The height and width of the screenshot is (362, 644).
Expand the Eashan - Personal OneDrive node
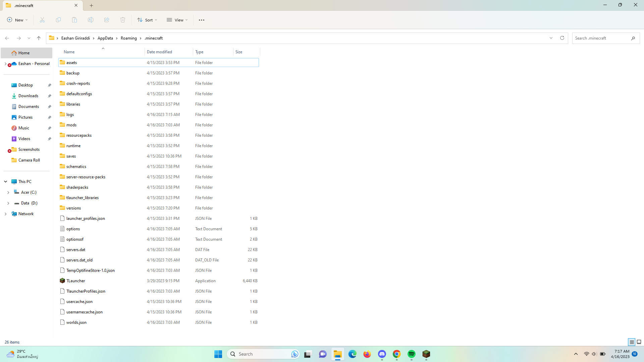pos(5,64)
